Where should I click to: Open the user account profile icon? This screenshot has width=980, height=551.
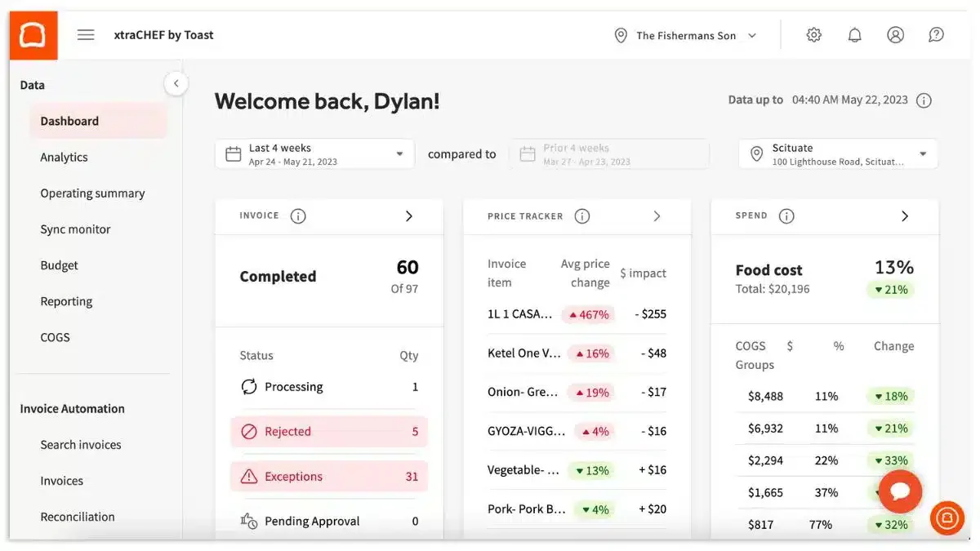pyautogui.click(x=896, y=35)
